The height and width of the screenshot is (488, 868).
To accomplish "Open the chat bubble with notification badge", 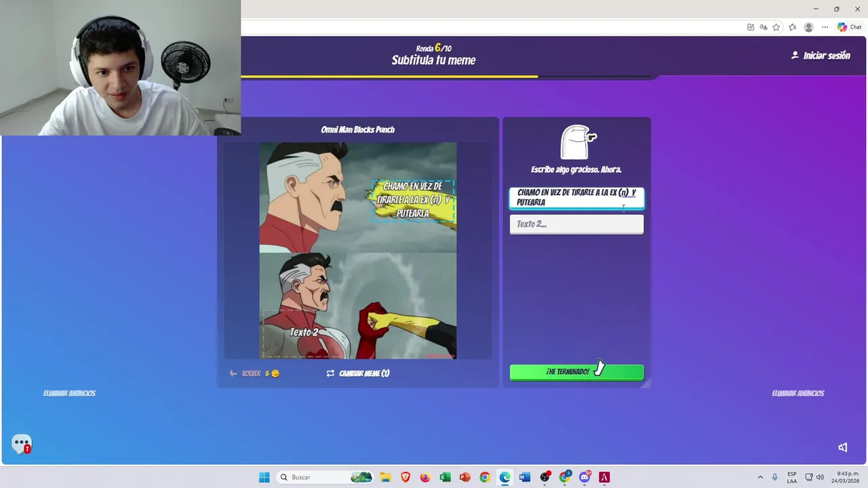I will (x=22, y=444).
